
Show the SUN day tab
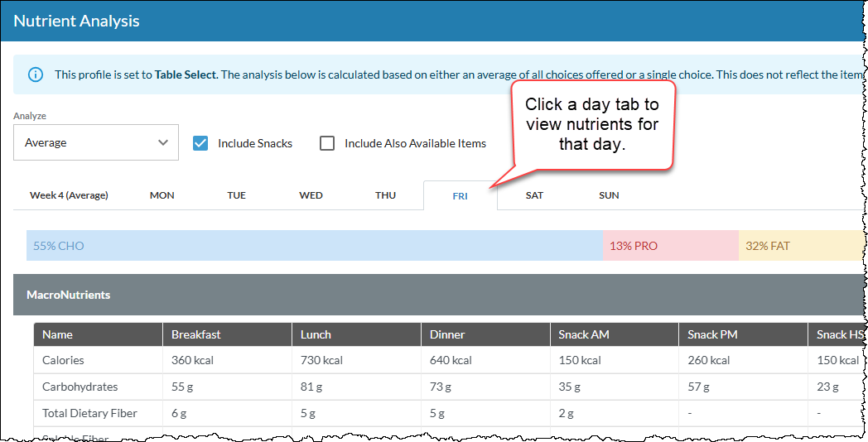609,195
